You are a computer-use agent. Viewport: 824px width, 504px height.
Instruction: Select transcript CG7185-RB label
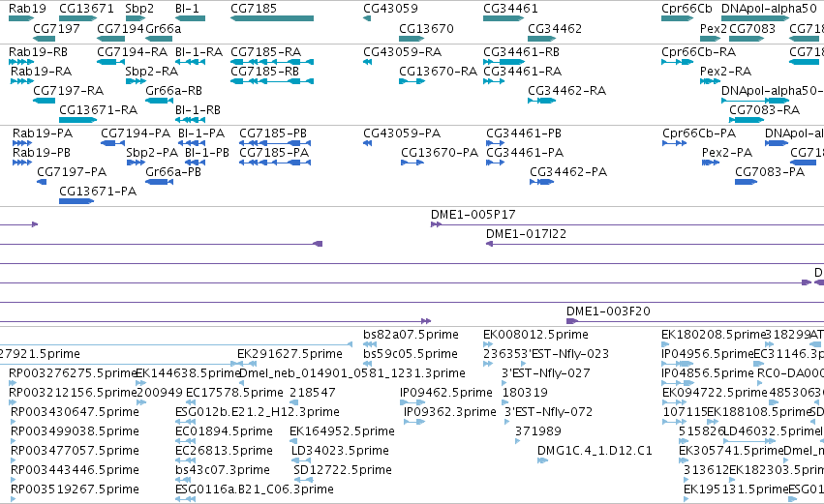264,72
